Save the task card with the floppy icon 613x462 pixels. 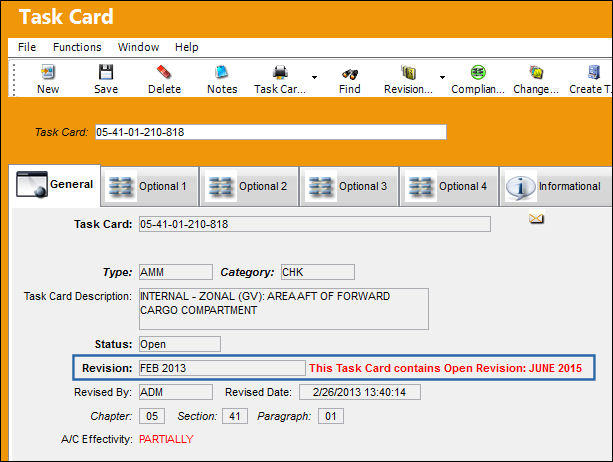pos(106,72)
